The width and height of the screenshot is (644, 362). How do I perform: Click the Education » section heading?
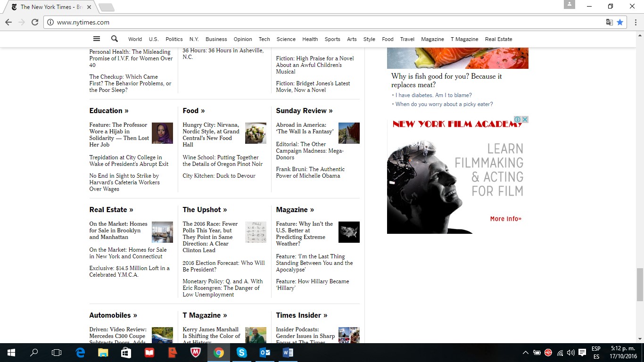click(109, 111)
